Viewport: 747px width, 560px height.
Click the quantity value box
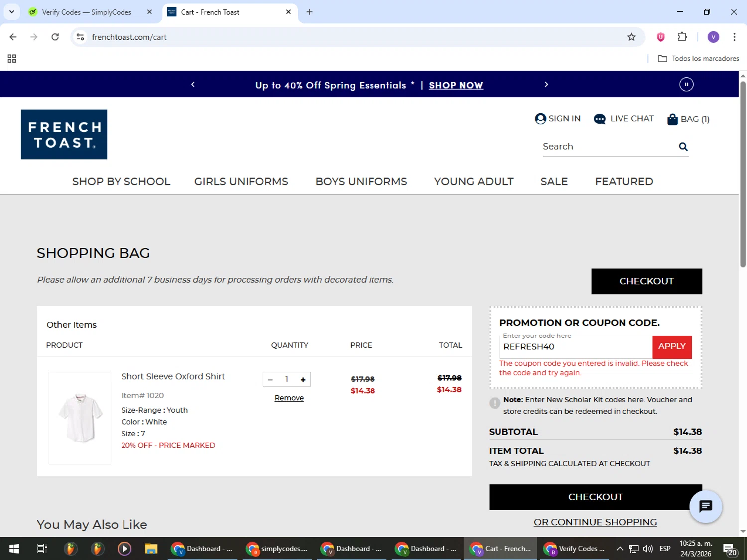click(x=287, y=379)
